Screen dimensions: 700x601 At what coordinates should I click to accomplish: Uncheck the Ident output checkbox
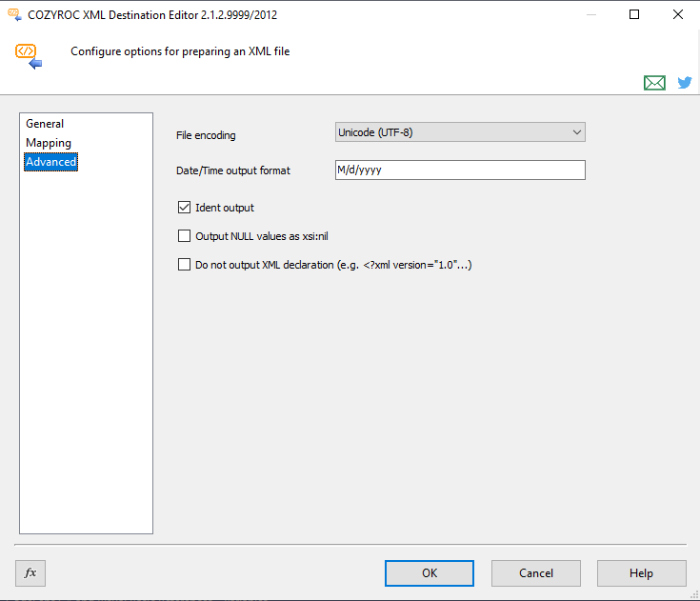coord(184,208)
